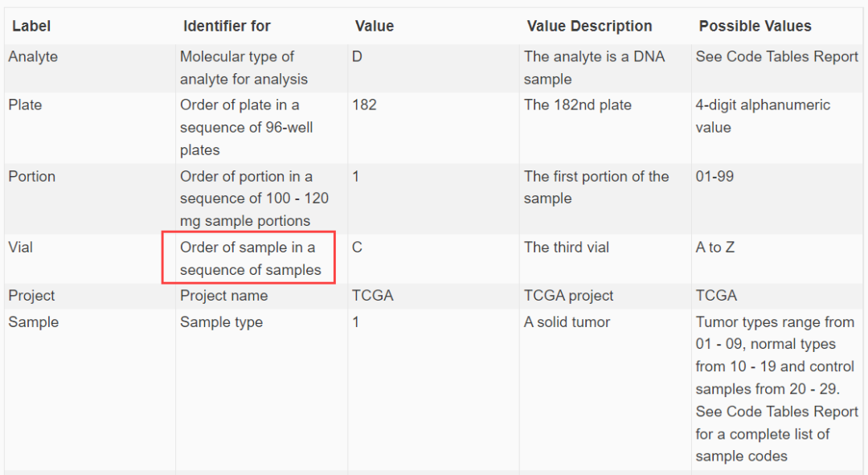
Task: Click the "Identifier for" column header
Action: click(227, 27)
